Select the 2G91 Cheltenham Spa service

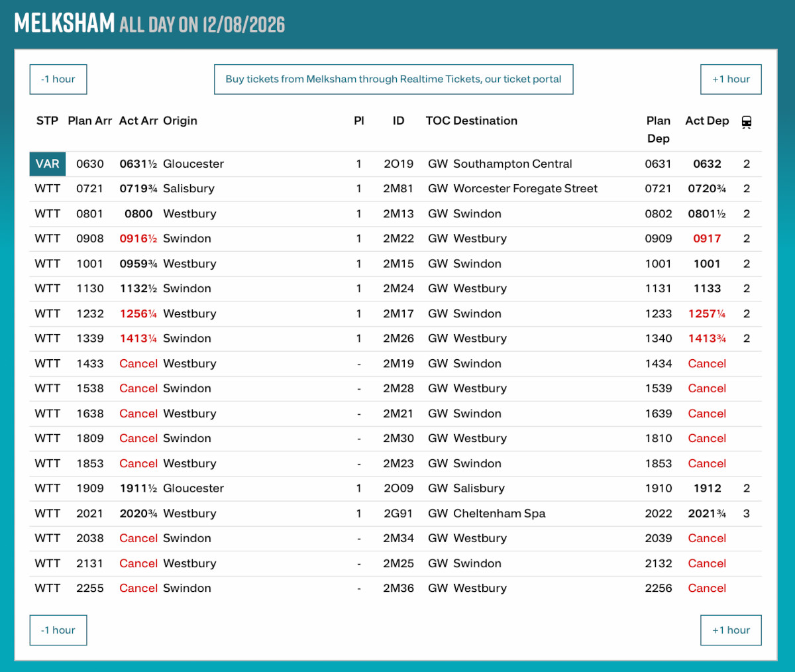coord(396,514)
